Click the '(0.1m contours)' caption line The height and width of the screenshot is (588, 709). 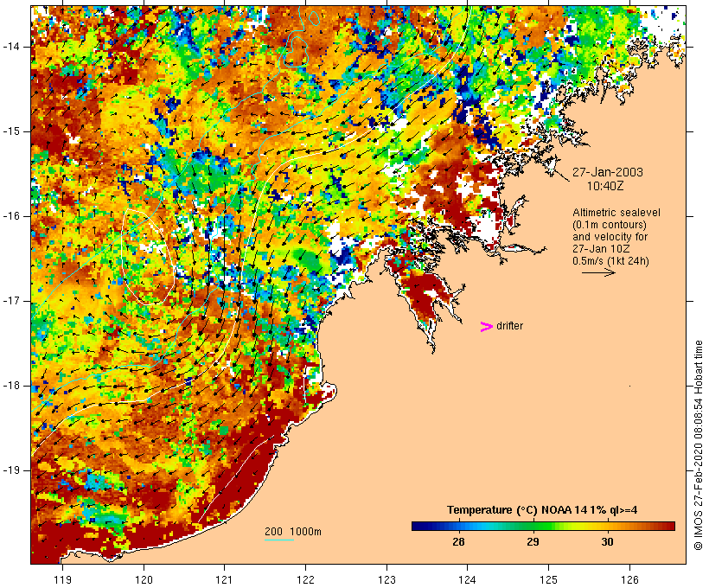(x=610, y=225)
